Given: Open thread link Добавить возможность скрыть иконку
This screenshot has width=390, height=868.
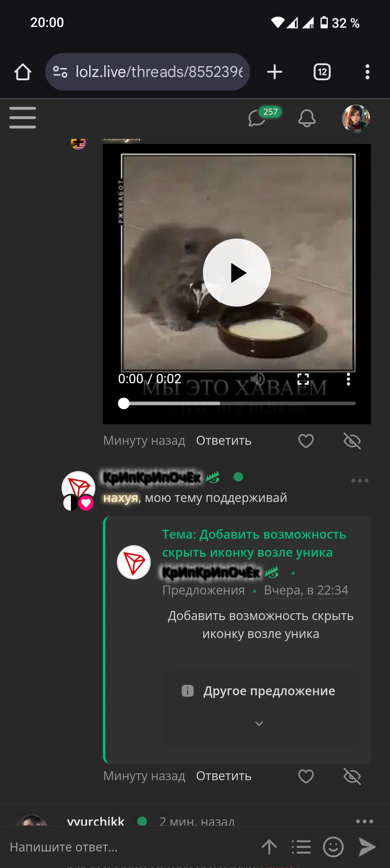Looking at the screenshot, I should coord(254,543).
